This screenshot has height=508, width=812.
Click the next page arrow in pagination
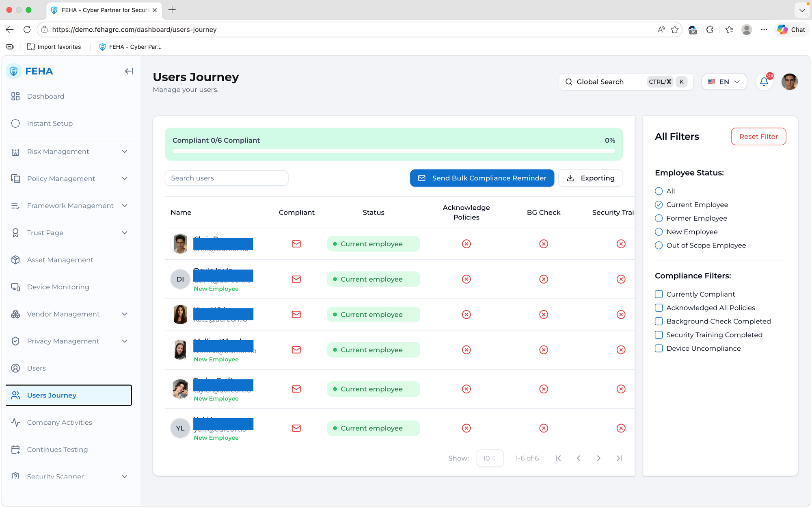point(598,458)
